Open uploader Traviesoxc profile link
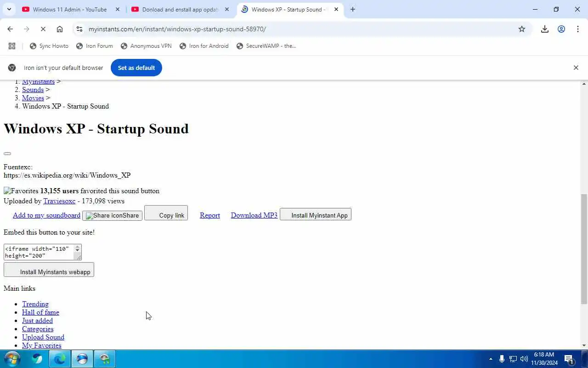Viewport: 588px width, 368px height. pos(59,201)
